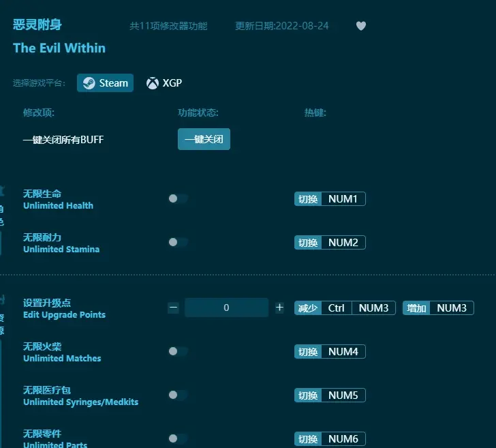Click the Edit Upgrade Points label
Image resolution: width=496 pixels, height=448 pixels.
(x=64, y=315)
